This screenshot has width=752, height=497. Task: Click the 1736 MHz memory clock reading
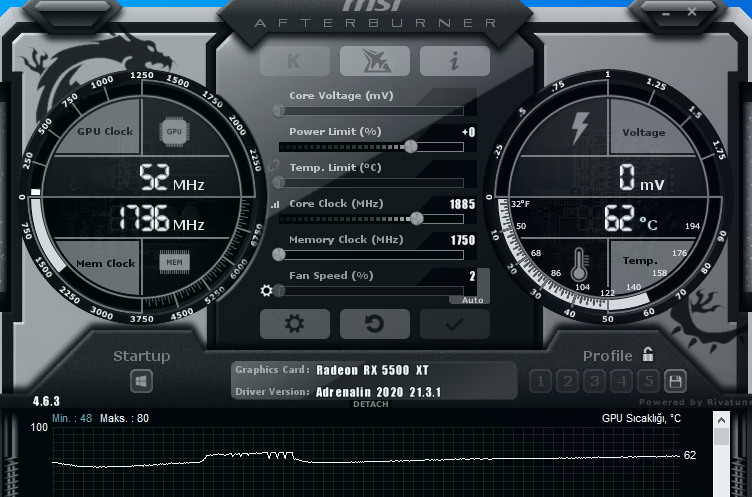point(161,218)
